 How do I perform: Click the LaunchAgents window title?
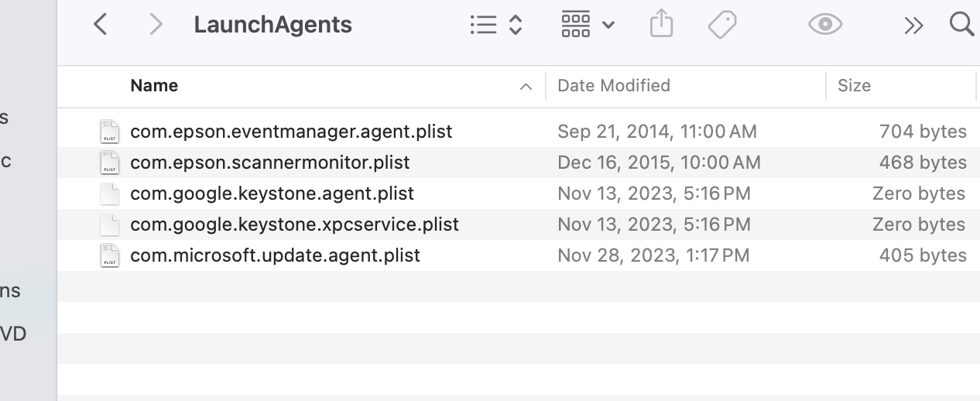pos(272,25)
